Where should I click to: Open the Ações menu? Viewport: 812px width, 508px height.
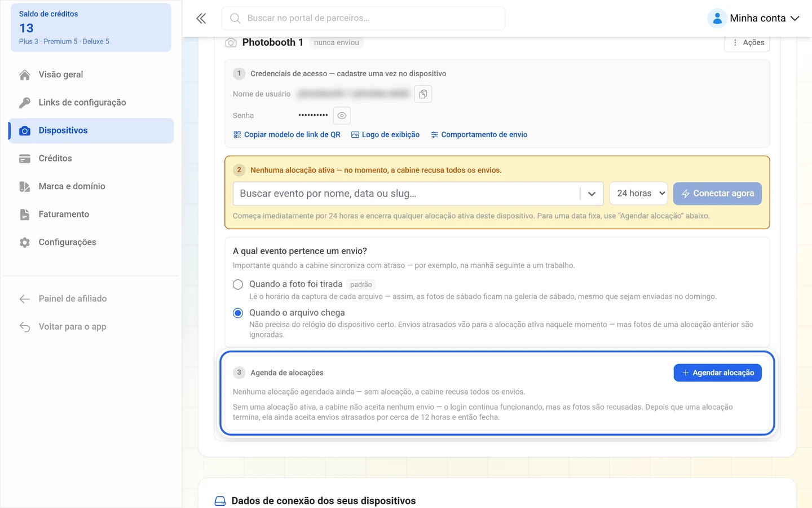click(x=747, y=42)
